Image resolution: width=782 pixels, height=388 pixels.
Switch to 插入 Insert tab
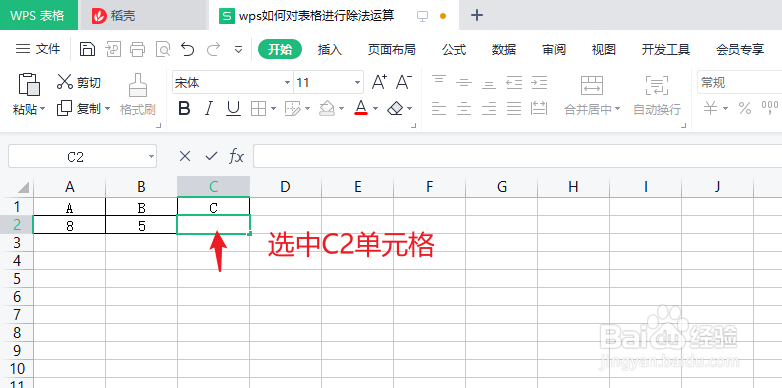point(330,49)
